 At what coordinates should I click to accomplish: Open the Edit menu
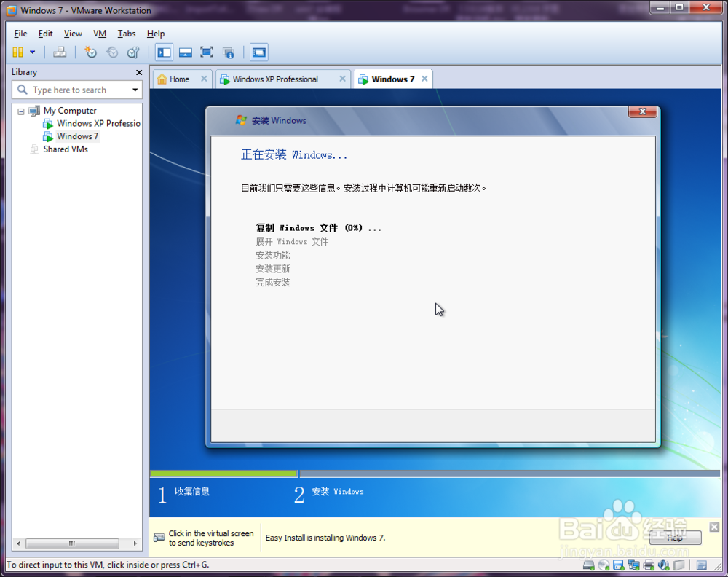[x=45, y=34]
